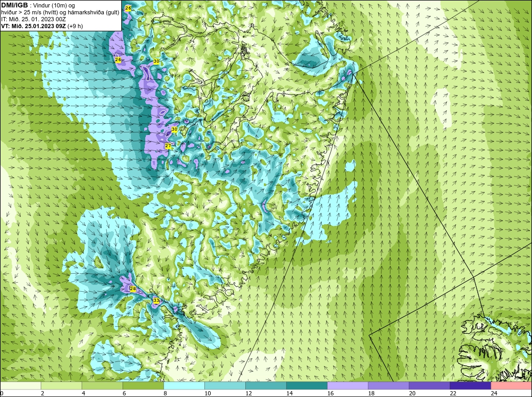The height and width of the screenshot is (397, 532).
Task: Select the 8–10 m/s light cyan swatch
Action: tap(184, 386)
